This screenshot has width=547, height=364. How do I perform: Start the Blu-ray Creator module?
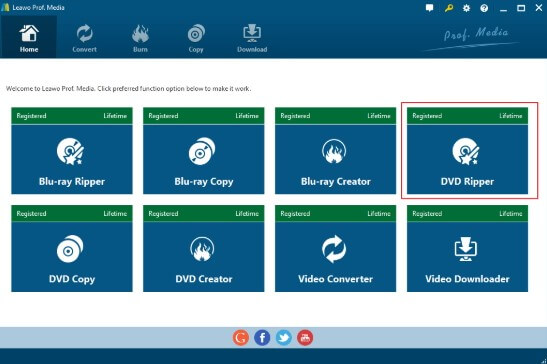click(336, 150)
